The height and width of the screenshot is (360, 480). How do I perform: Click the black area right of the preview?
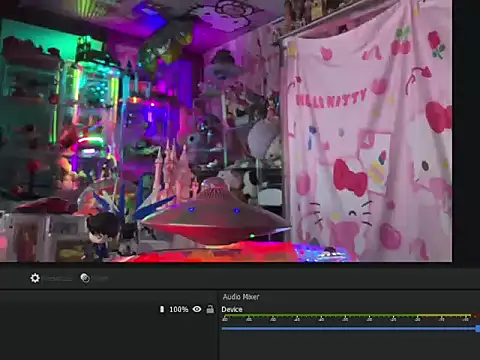click(466, 133)
